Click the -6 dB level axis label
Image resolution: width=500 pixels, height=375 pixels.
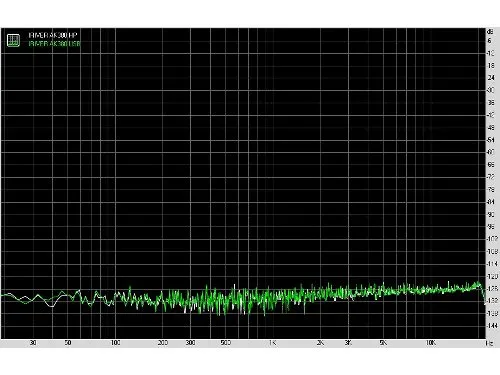(489, 41)
